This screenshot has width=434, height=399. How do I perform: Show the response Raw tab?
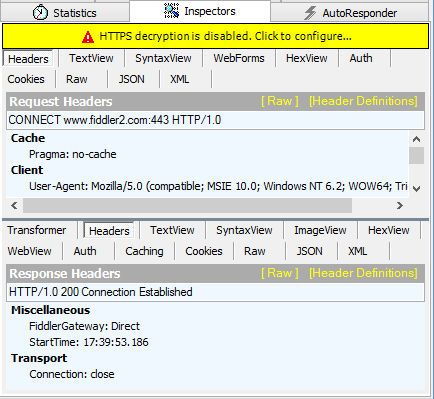(255, 251)
